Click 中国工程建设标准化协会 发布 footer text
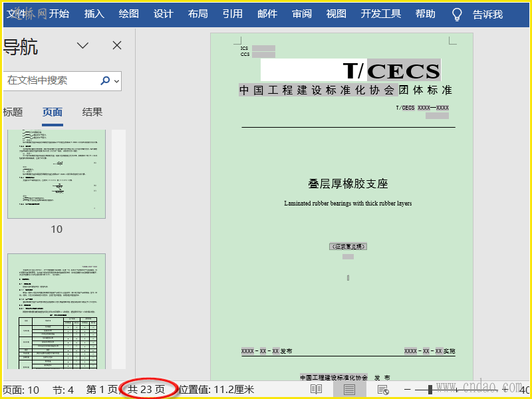The height and width of the screenshot is (399, 532). tap(345, 377)
